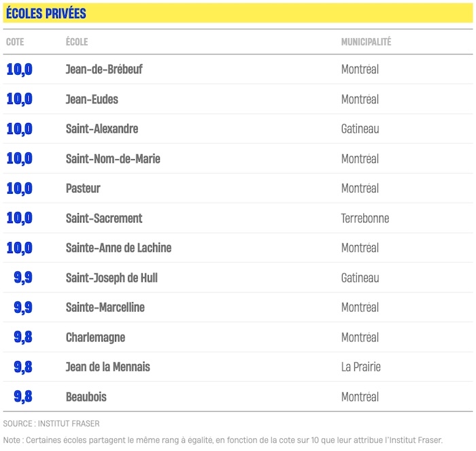Click Sainte-Anne de Lachine
Viewport: 476px width, 451px height.
pyautogui.click(x=118, y=248)
